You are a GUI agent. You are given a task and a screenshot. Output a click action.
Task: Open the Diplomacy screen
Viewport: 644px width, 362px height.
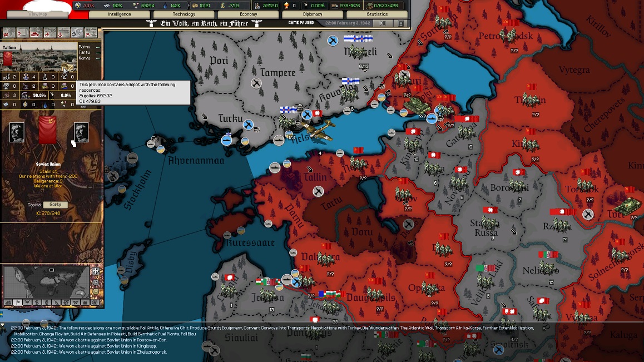(x=313, y=14)
